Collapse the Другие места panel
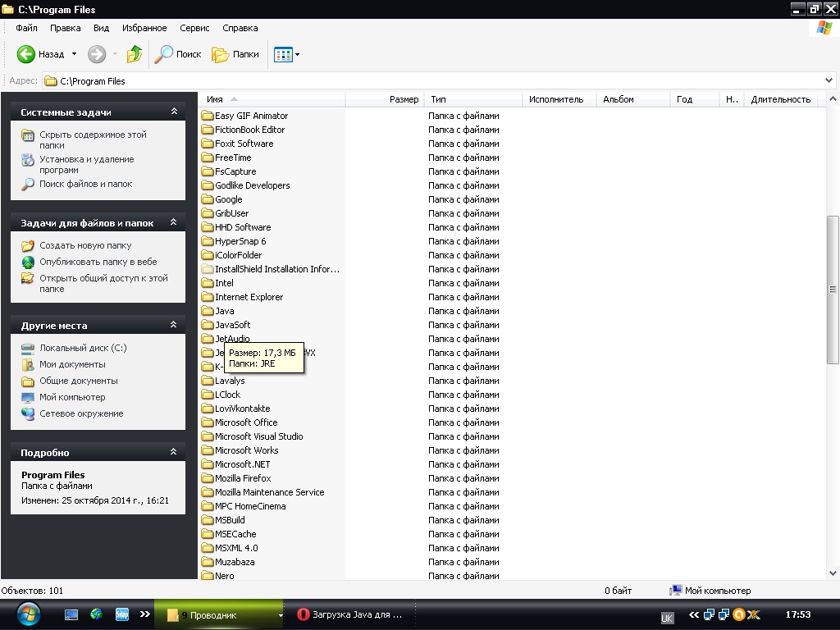 coord(174,325)
